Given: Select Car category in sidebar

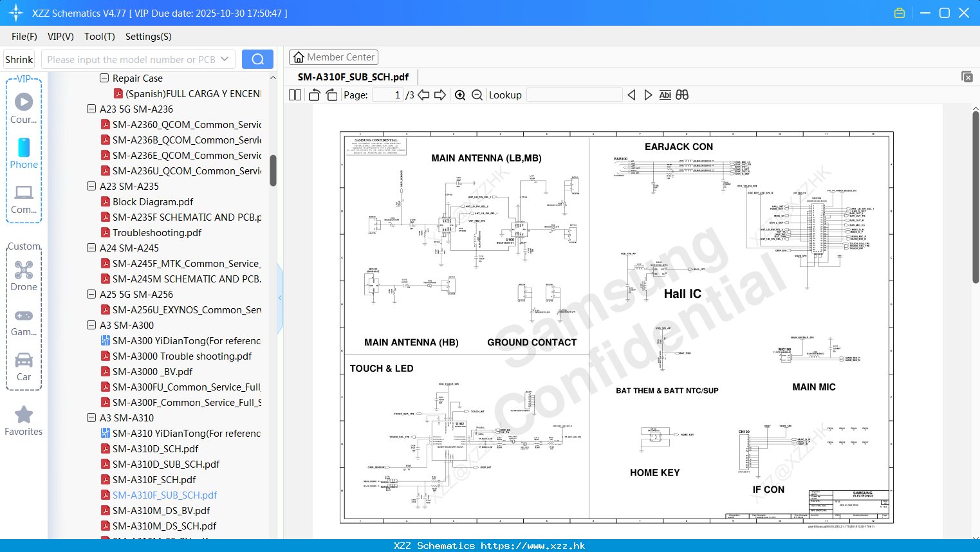Looking at the screenshot, I should point(24,367).
